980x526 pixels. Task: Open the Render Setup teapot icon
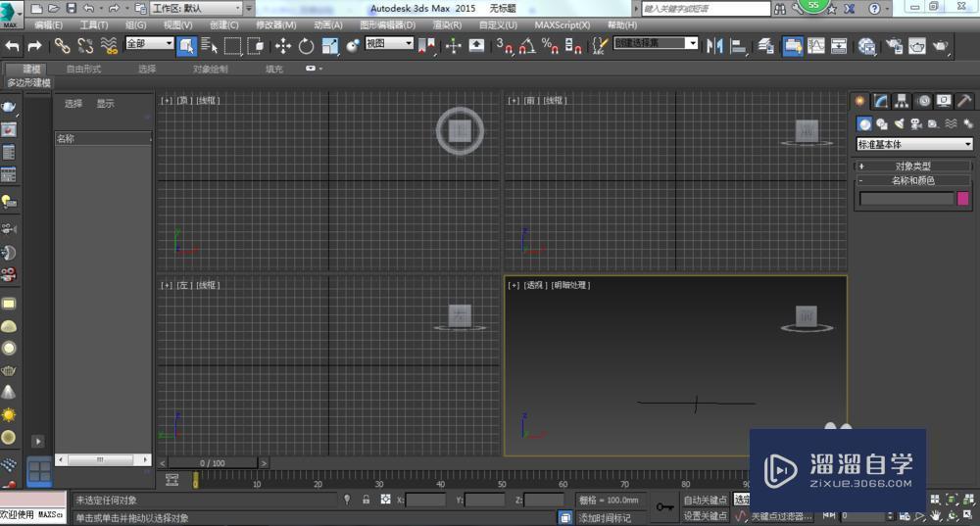[895, 46]
